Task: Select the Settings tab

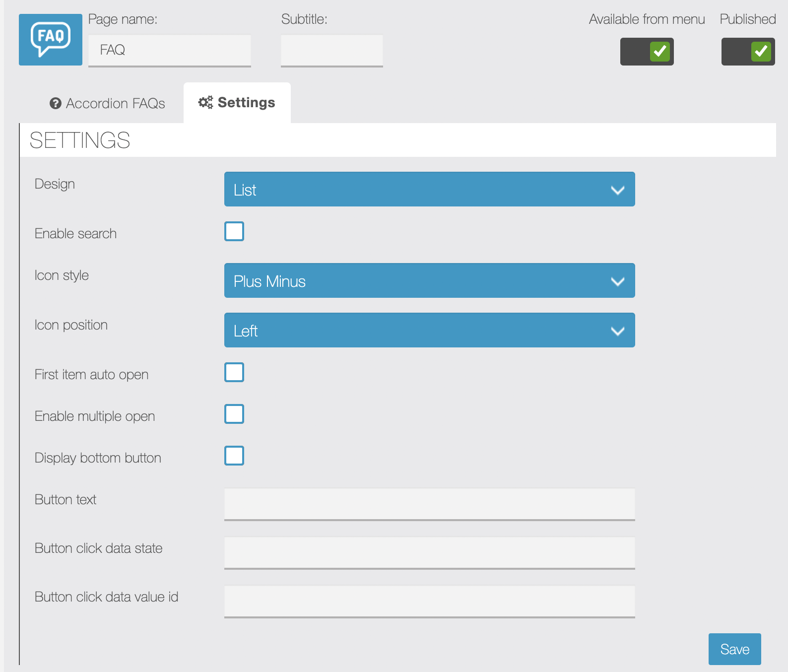Action: [237, 103]
